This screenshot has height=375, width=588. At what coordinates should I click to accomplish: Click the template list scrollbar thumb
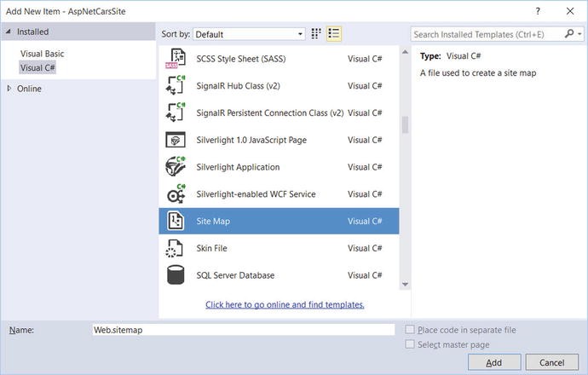coord(405,125)
